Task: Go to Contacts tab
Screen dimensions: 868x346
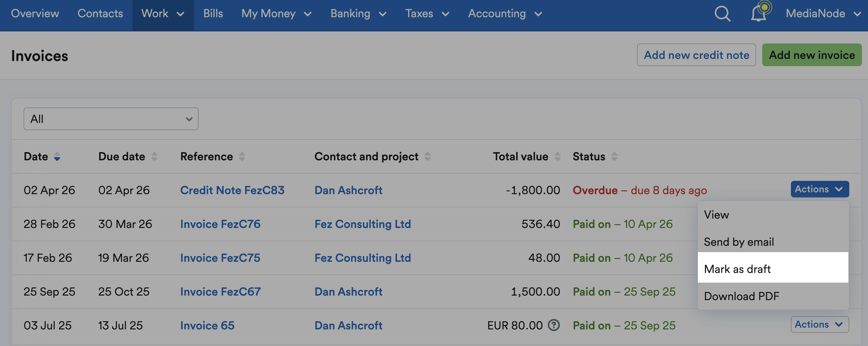Action: point(100,14)
